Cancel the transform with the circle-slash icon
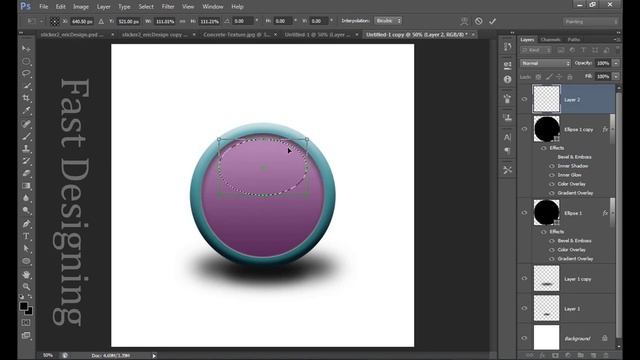Screen dimensions: 640x360 tap(479, 21)
